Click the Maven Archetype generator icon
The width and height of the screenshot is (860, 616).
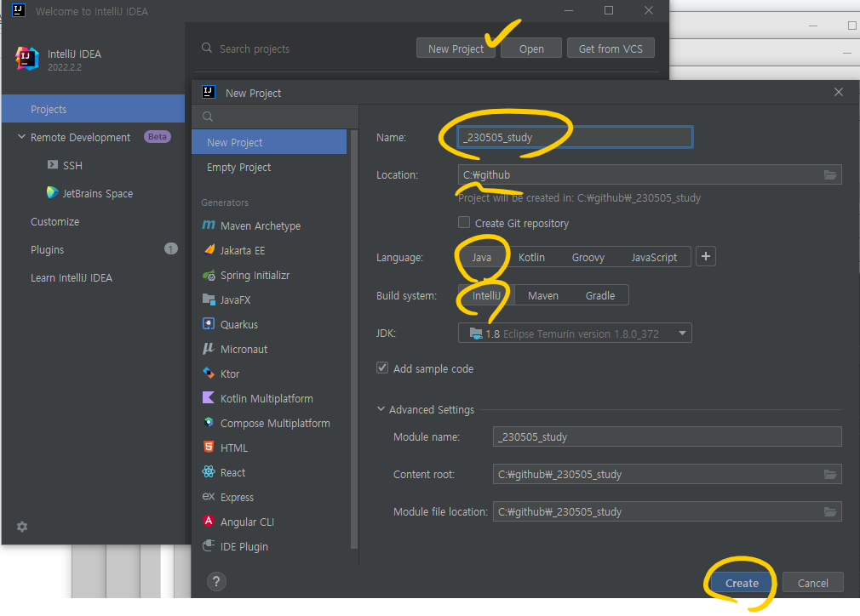point(209,225)
